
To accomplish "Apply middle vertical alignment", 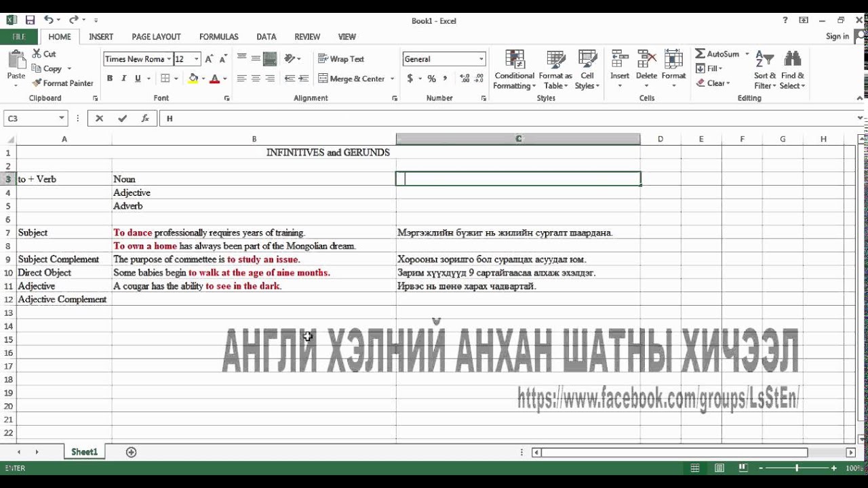I will point(256,58).
